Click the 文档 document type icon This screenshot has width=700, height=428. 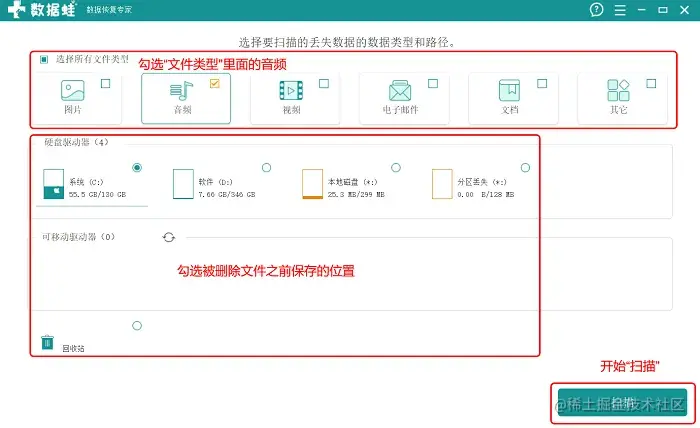pos(509,91)
